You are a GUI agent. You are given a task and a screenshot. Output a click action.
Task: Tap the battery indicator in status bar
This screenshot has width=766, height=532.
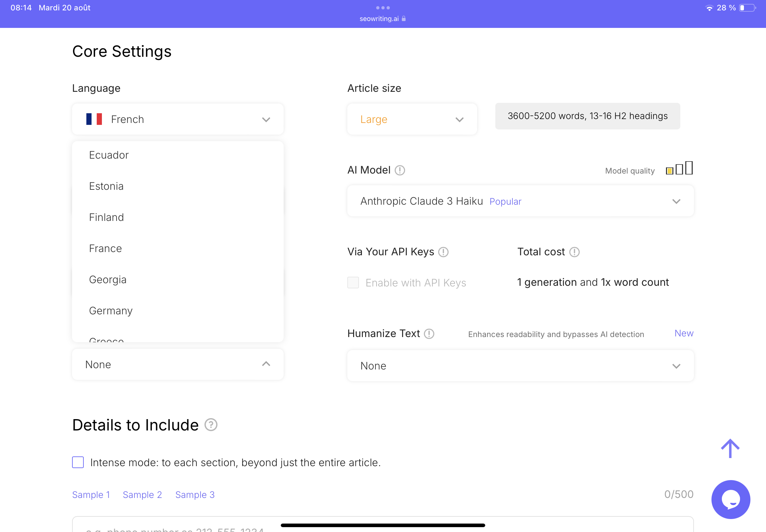[747, 8]
